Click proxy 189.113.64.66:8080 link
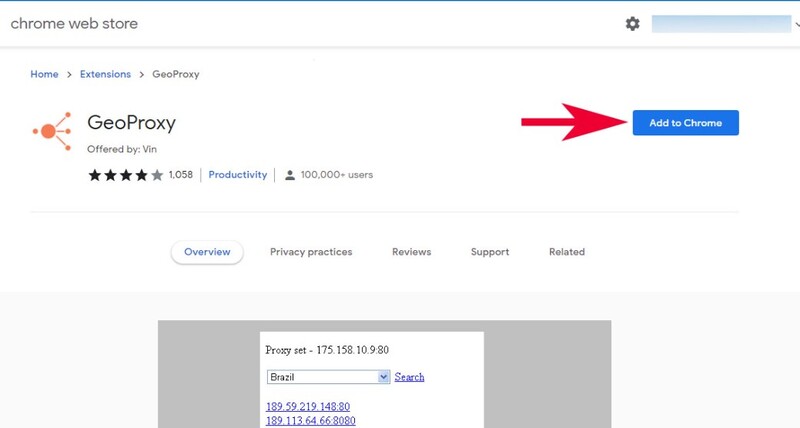This screenshot has width=800, height=428. click(311, 420)
